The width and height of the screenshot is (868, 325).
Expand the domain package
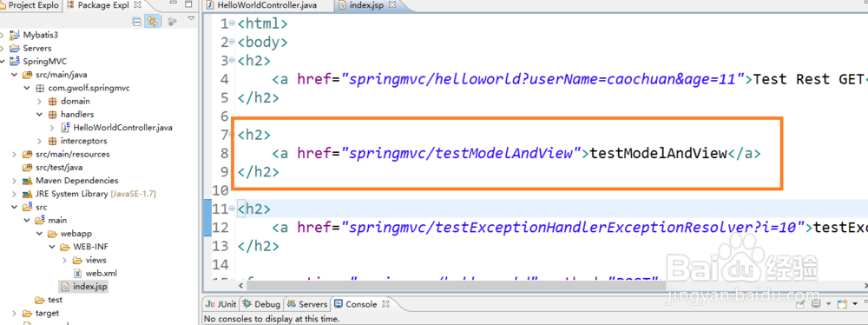coord(39,101)
